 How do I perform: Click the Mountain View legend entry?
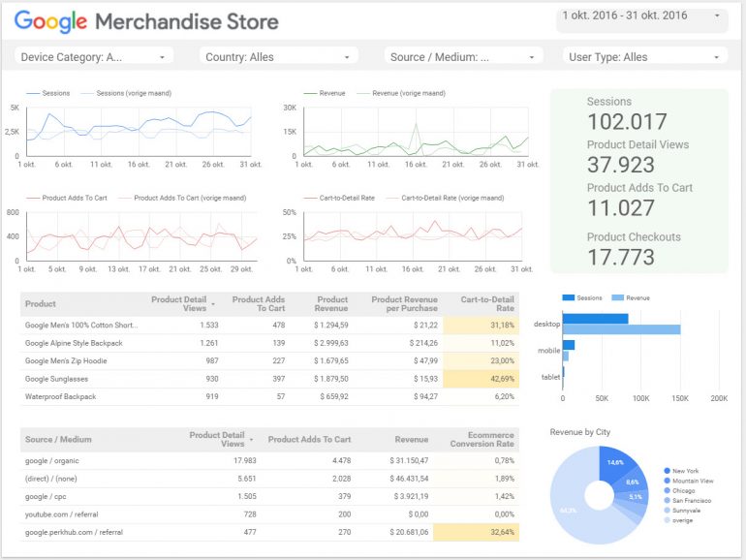[x=689, y=481]
